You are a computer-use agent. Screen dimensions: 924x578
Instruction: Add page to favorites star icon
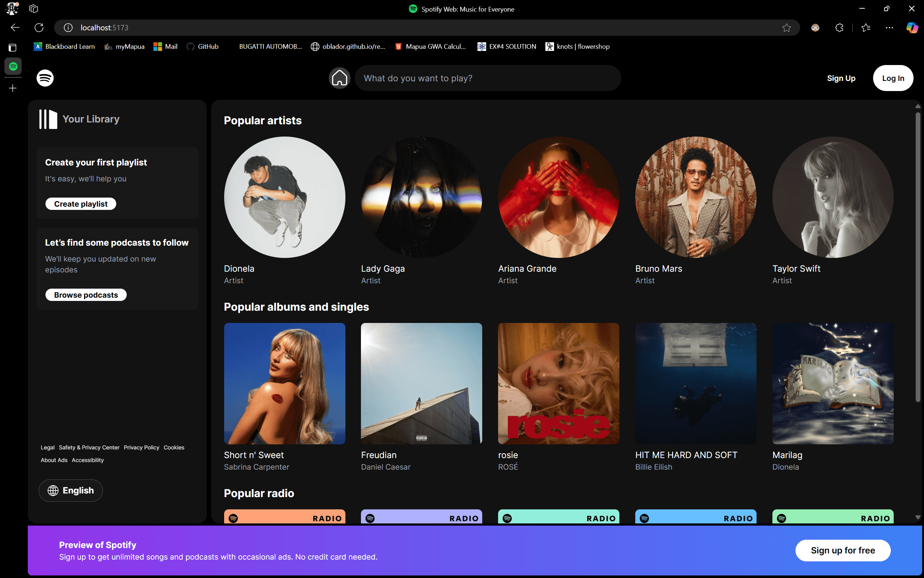[x=786, y=27]
